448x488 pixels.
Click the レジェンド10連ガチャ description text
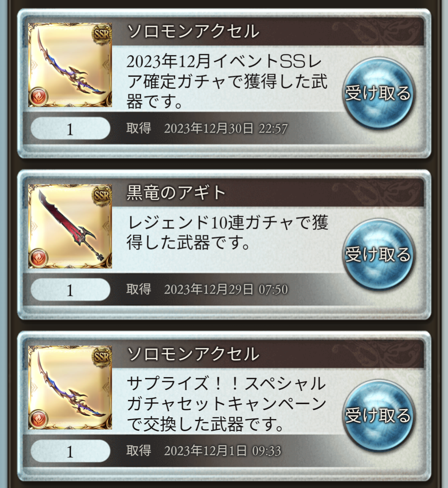click(x=228, y=233)
